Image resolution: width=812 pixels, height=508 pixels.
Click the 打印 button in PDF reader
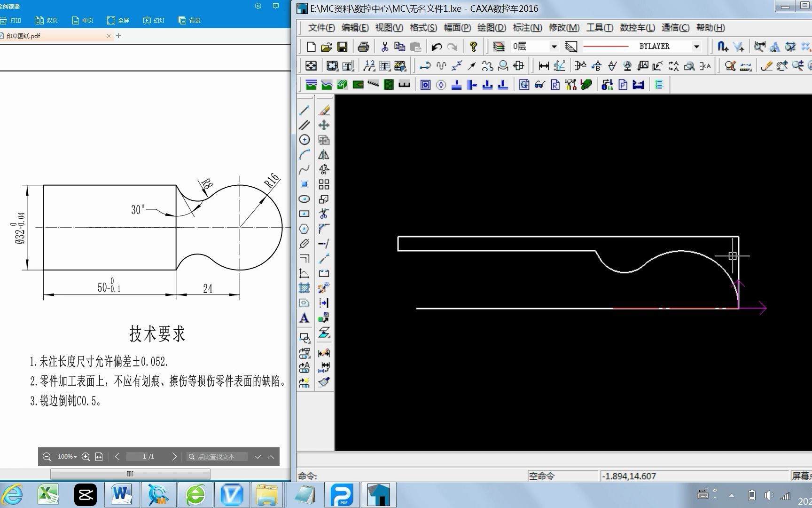(x=11, y=20)
